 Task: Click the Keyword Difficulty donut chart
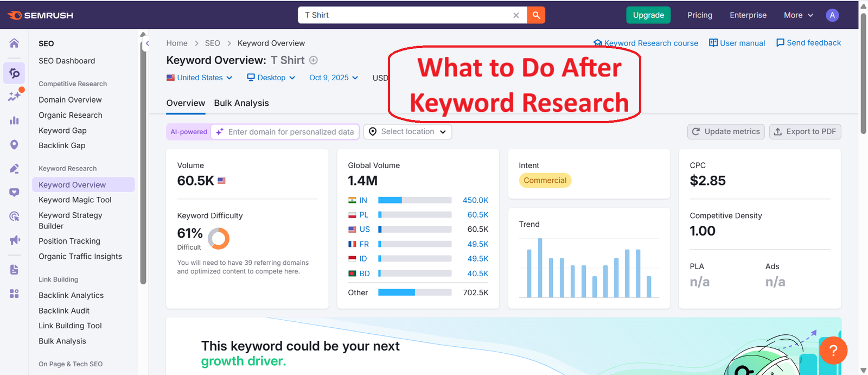point(219,238)
